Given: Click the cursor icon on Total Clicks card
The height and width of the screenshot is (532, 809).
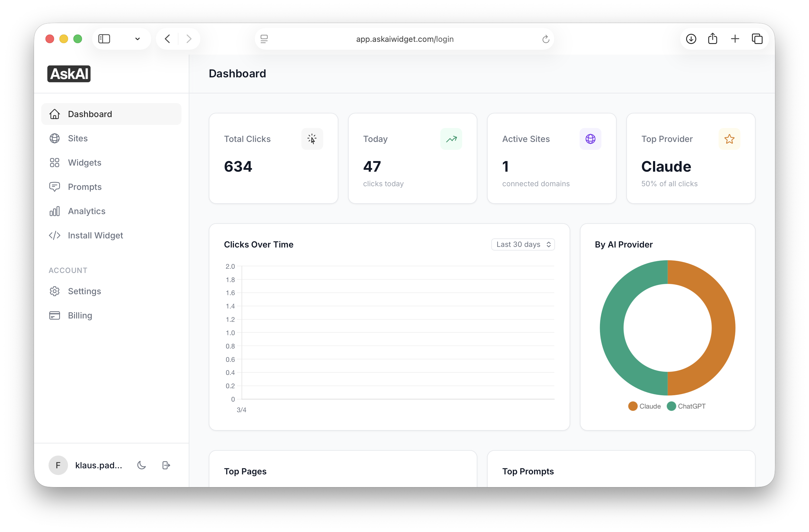Looking at the screenshot, I should pos(312,139).
